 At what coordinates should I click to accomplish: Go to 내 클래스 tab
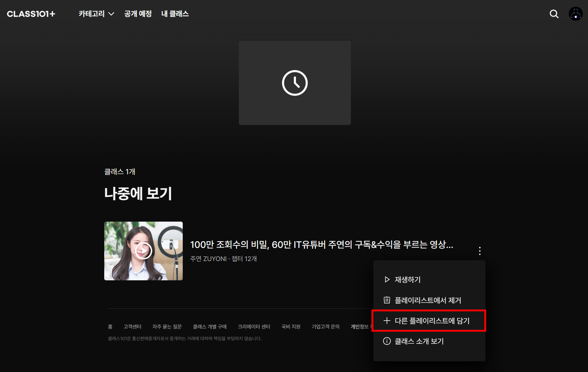(175, 14)
